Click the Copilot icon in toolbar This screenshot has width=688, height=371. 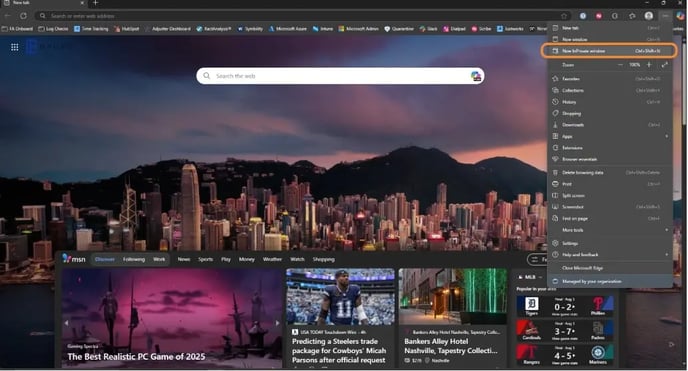tap(681, 16)
